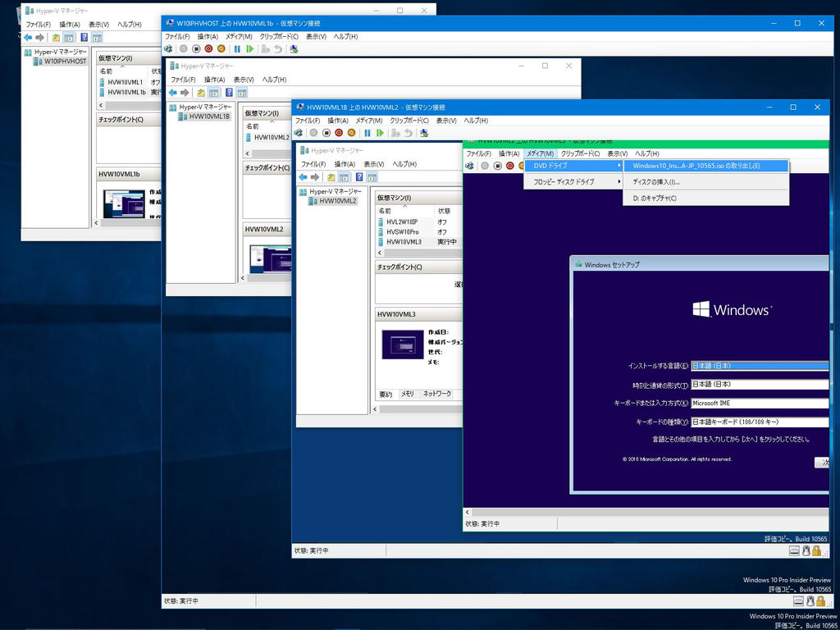Open ヘルプ(H) menu in innermost HVW10VML3 connection window
This screenshot has height=630, width=840.
tap(647, 153)
